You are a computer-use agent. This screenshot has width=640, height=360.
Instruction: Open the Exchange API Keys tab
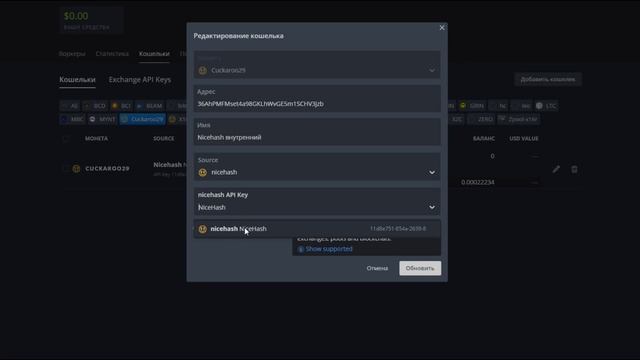pos(140,80)
